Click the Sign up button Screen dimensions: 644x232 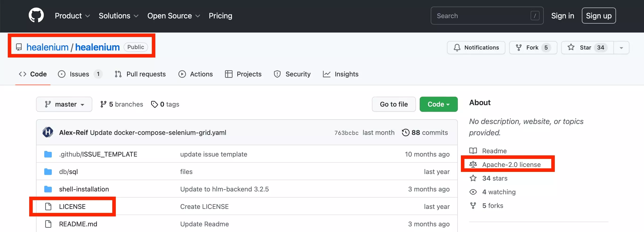(599, 15)
